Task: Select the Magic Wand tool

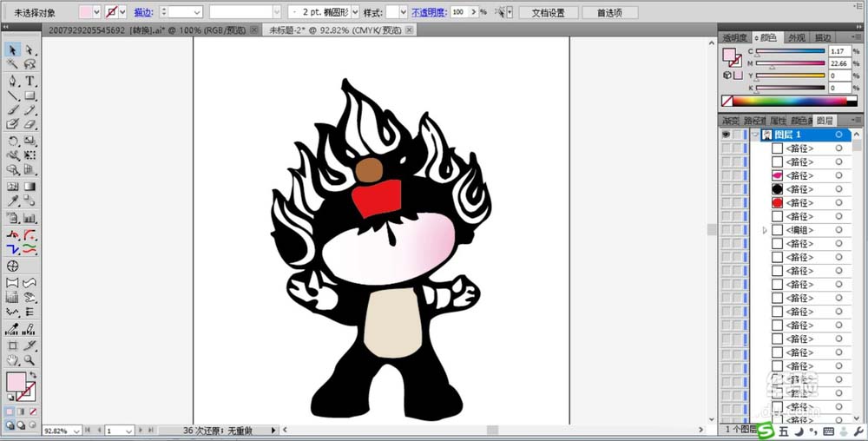Action: click(x=13, y=65)
